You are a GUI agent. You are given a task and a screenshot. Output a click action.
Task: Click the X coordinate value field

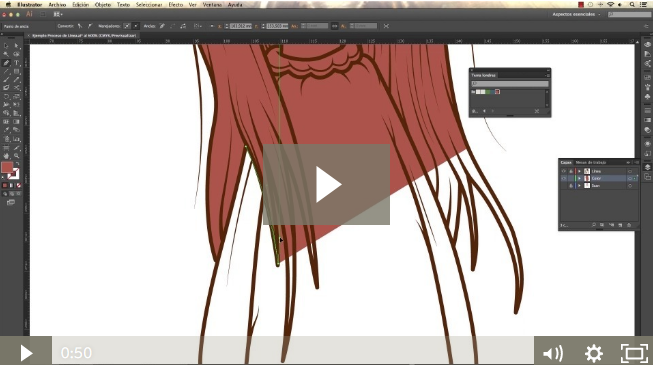(240, 26)
